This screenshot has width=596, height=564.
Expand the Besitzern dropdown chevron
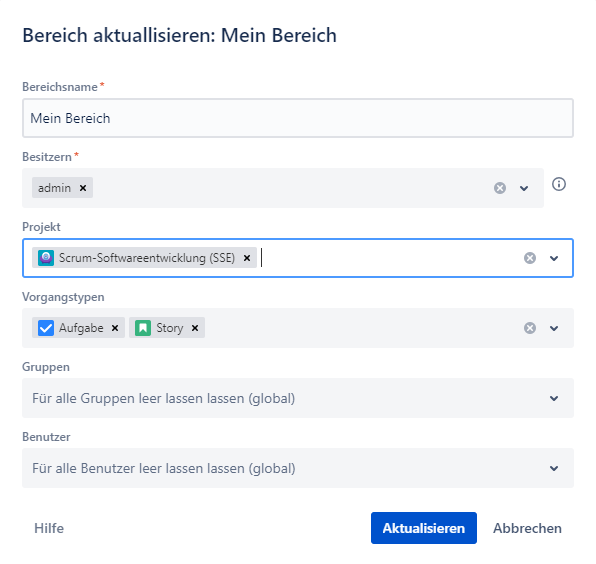click(524, 188)
